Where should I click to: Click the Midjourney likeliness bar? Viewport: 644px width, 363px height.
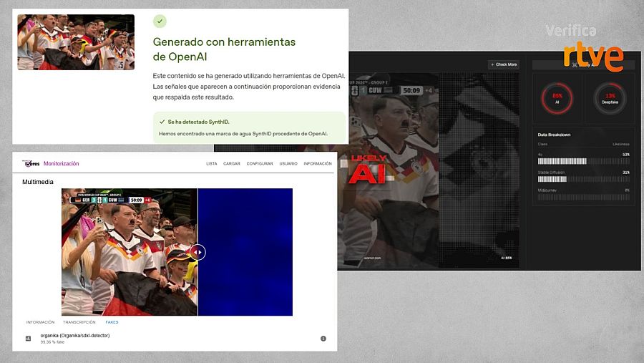pos(584,197)
